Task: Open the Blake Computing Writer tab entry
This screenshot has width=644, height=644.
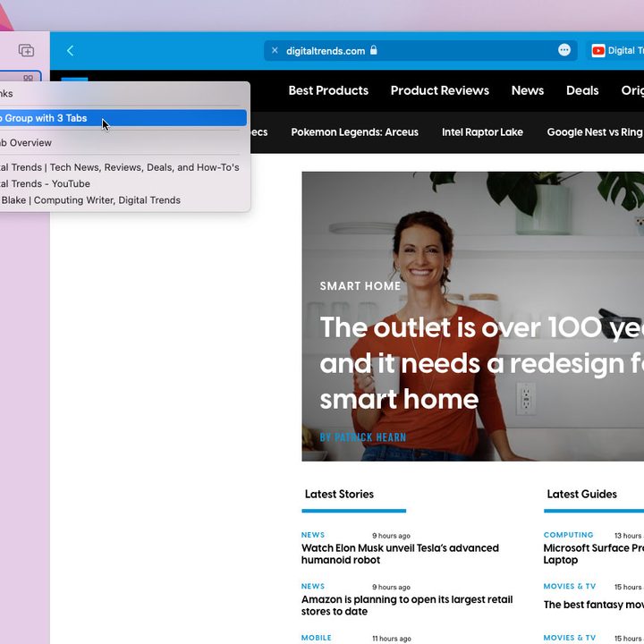Action: [x=123, y=200]
